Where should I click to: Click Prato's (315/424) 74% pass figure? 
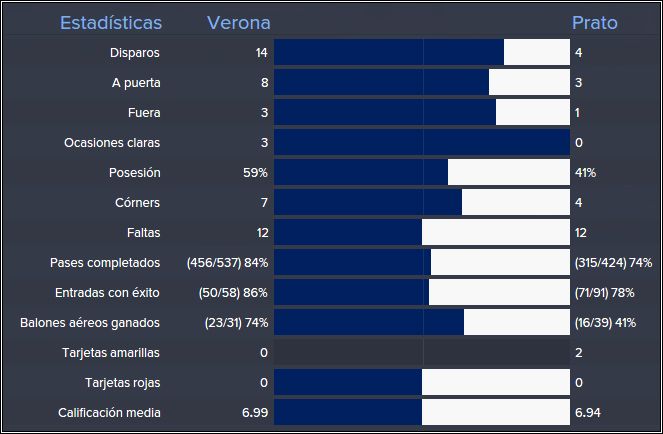(x=613, y=263)
